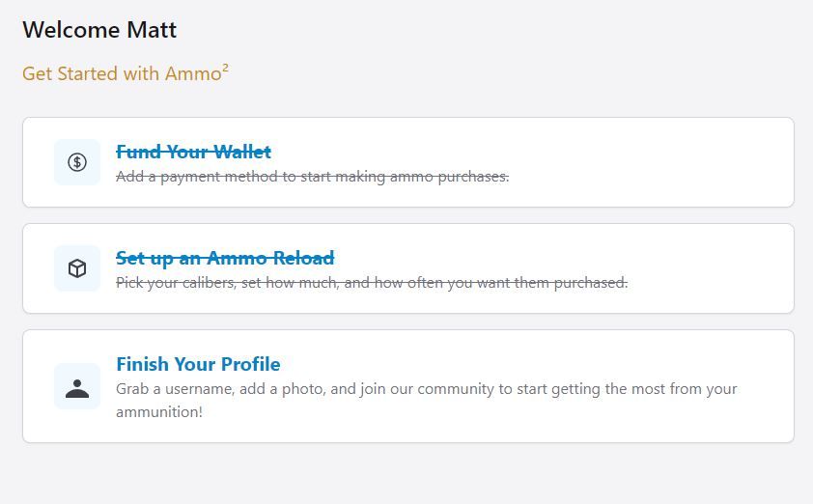Click the 'Get Started with Ammo²' subtitle
813x504 pixels.
point(122,74)
